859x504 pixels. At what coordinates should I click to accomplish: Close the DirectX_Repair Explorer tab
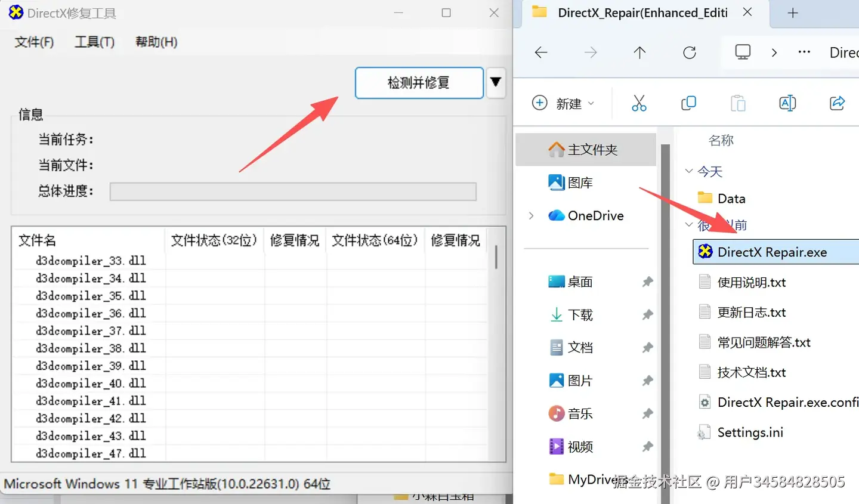pyautogui.click(x=747, y=12)
